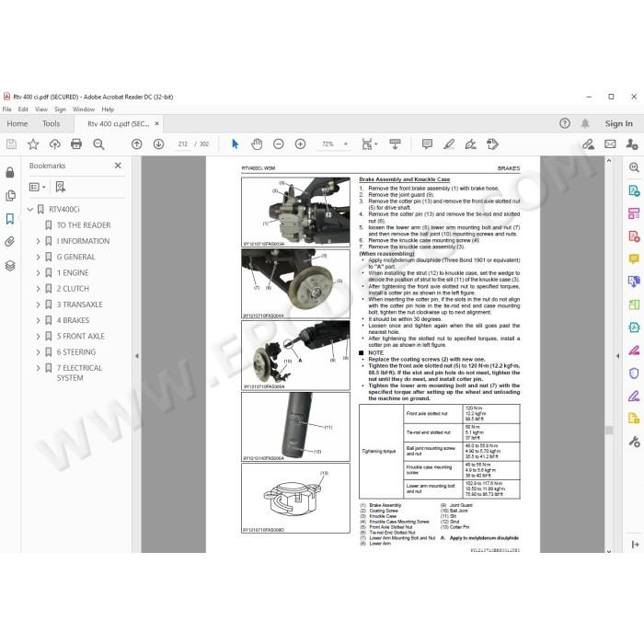Click the rotate/stamp tool icon
Screen dimensions: 644x644
[x=492, y=144]
